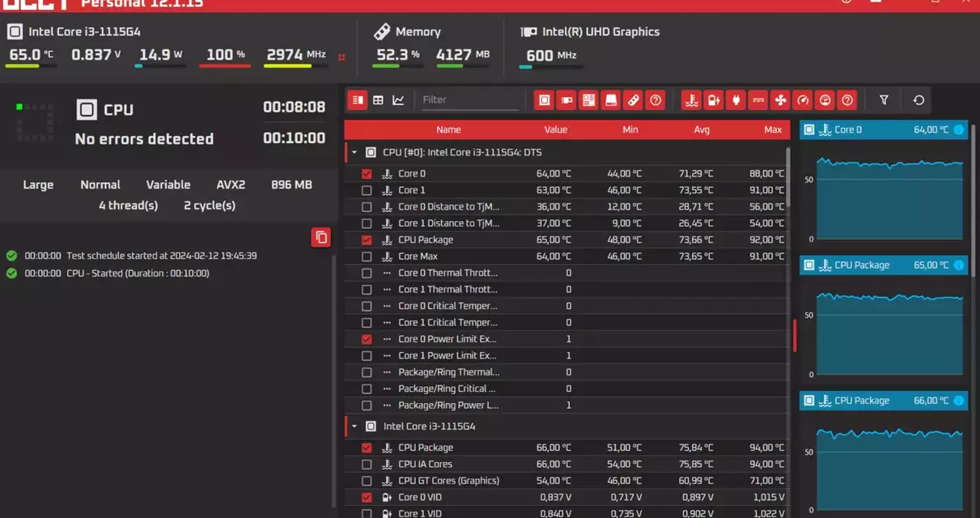Select the 2 cycle(s) setting

coord(210,206)
